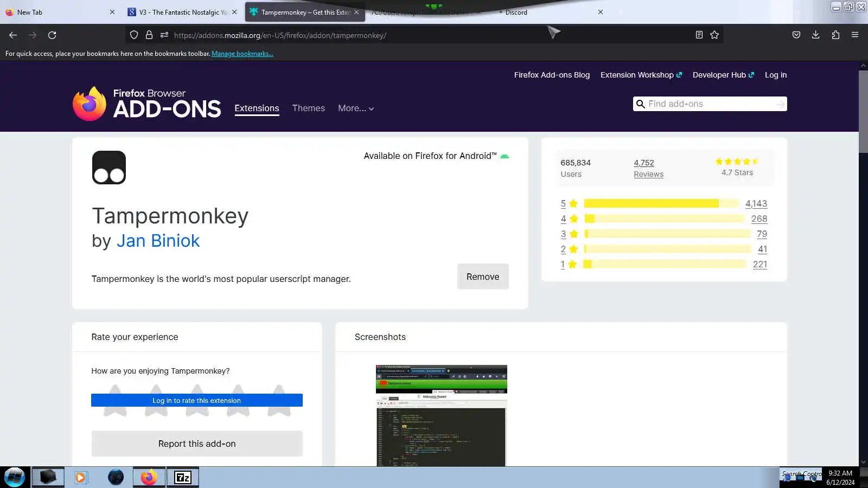Open the 41 two-star reviews count

click(762, 249)
